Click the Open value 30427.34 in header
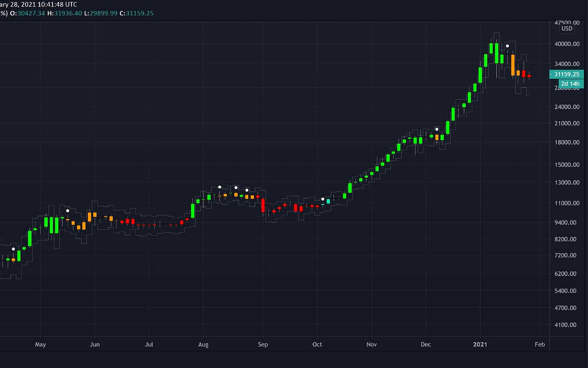 coord(31,13)
